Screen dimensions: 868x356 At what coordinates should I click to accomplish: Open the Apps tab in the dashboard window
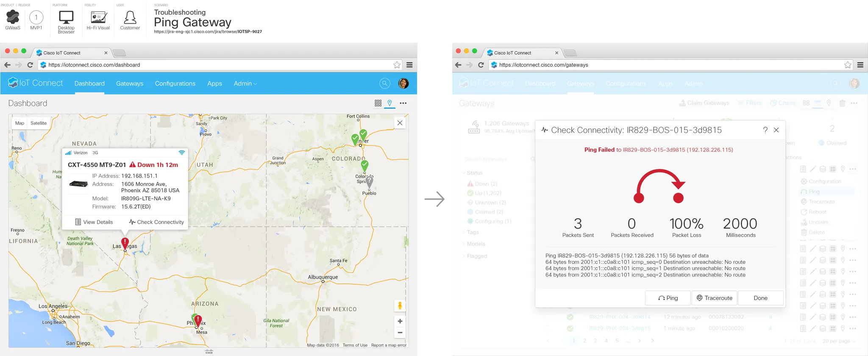click(214, 83)
